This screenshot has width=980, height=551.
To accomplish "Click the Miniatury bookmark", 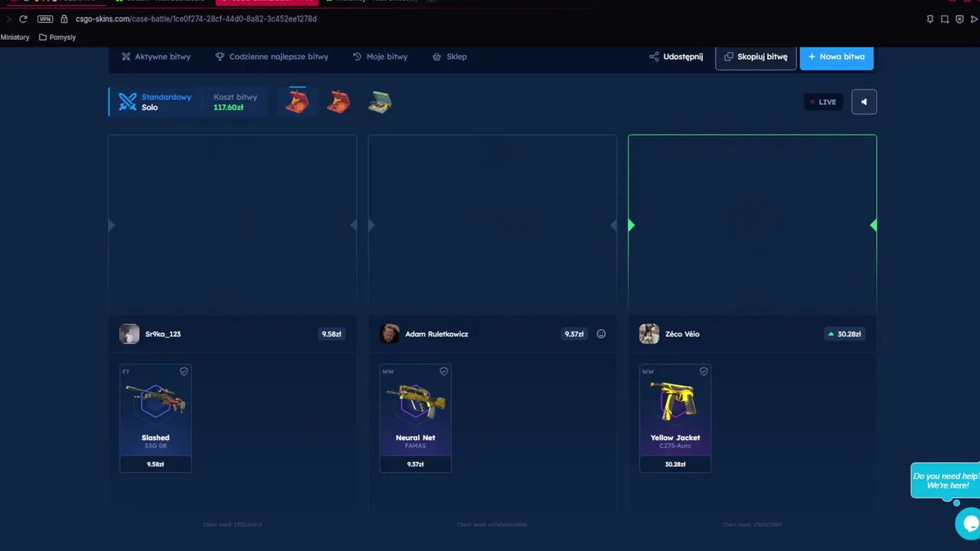I will (15, 37).
